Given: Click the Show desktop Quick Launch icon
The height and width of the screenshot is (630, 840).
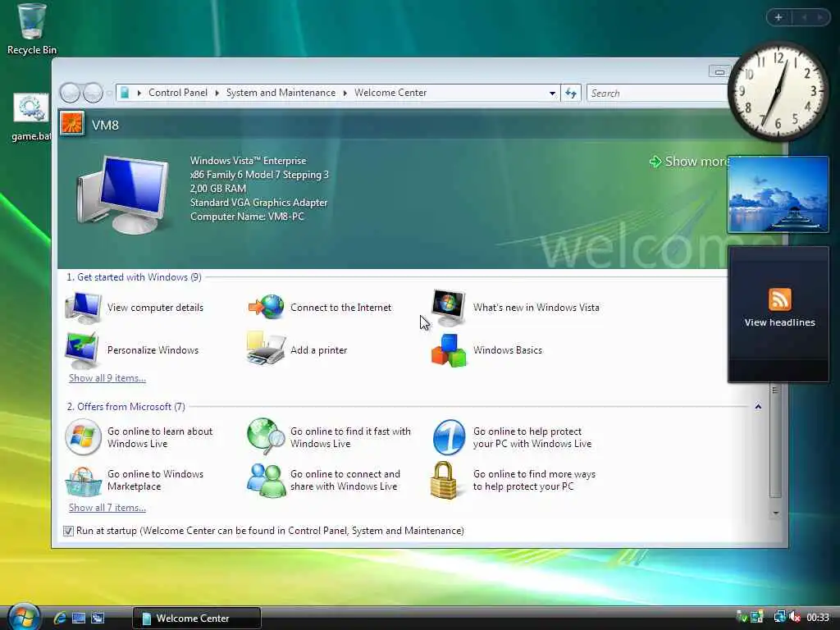Looking at the screenshot, I should click(x=79, y=619).
